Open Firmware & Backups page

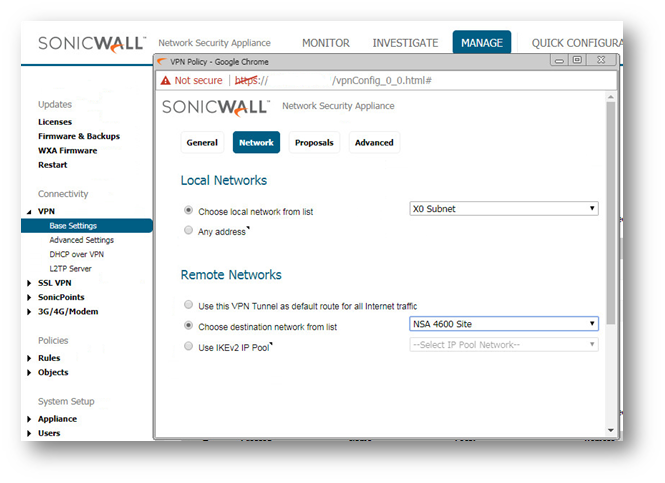pyautogui.click(x=79, y=136)
